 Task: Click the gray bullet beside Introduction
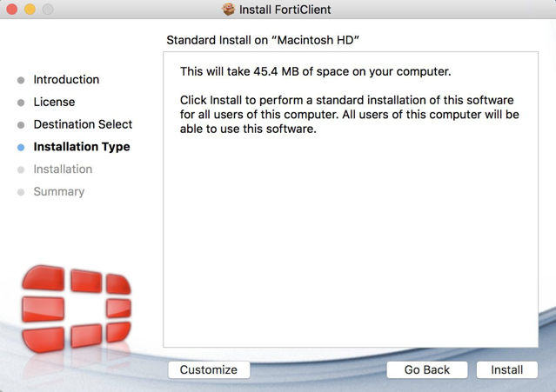point(21,80)
